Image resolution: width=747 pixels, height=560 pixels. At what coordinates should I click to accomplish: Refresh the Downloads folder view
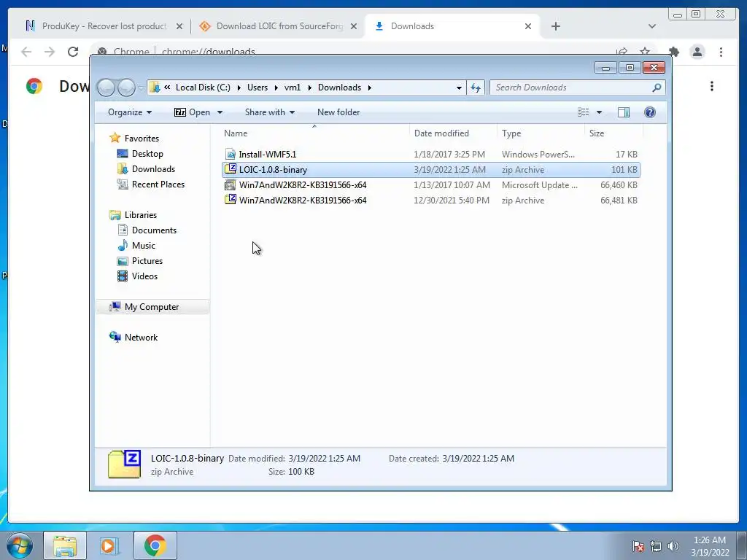(476, 87)
